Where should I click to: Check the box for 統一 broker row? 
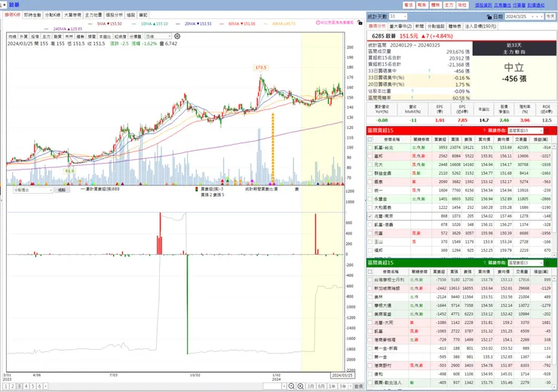369,190
